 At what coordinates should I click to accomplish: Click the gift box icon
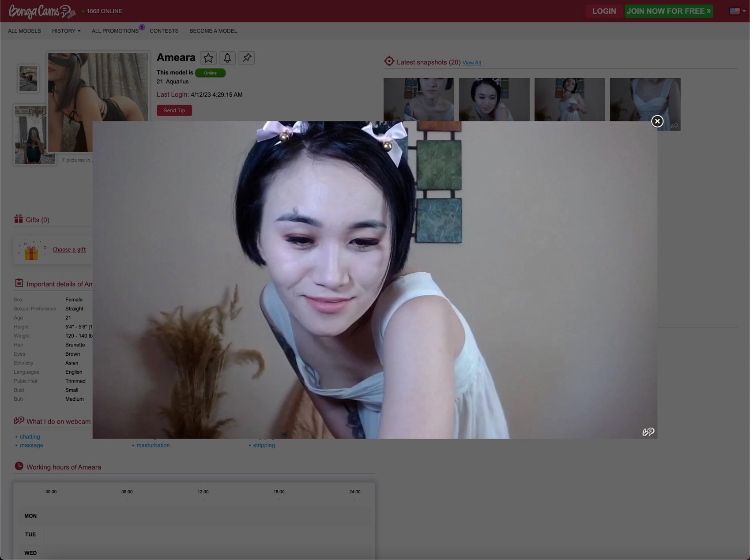click(31, 251)
